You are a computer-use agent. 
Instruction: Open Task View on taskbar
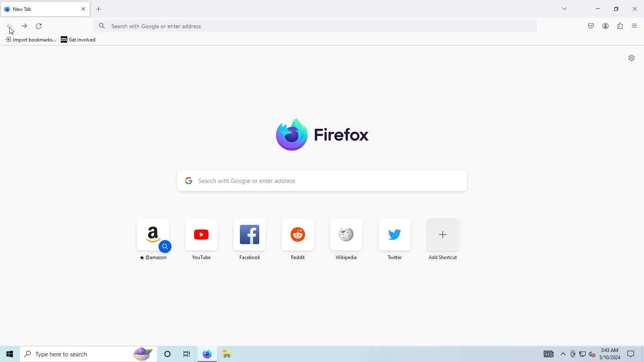pyautogui.click(x=187, y=354)
